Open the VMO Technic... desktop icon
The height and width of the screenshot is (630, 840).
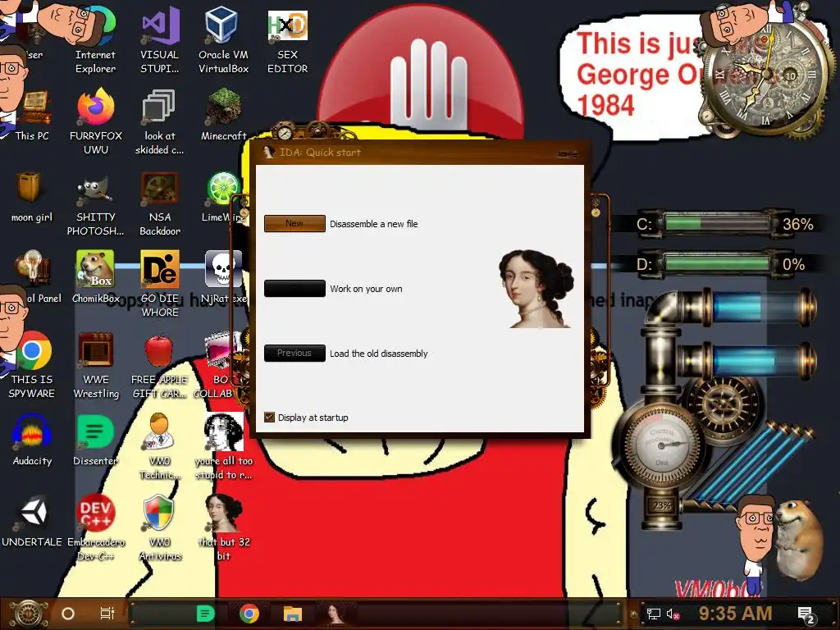[x=160, y=447]
